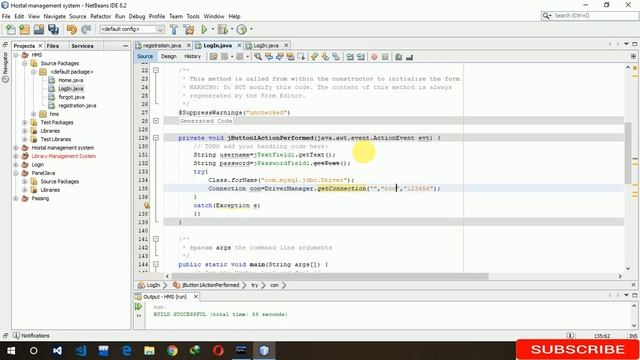Click the Comment editor toolbar icon
The height and width of the screenshot is (360, 640).
coord(399,57)
